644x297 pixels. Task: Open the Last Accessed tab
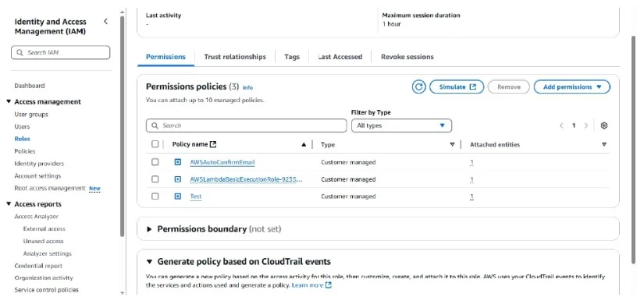[x=340, y=57]
